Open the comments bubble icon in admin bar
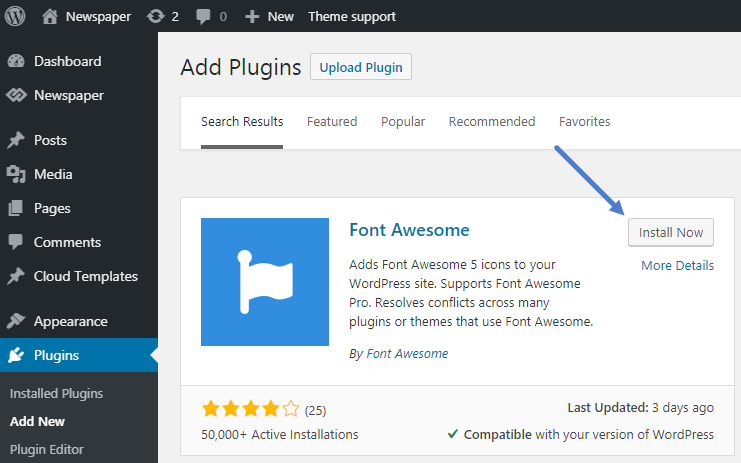 pyautogui.click(x=204, y=16)
